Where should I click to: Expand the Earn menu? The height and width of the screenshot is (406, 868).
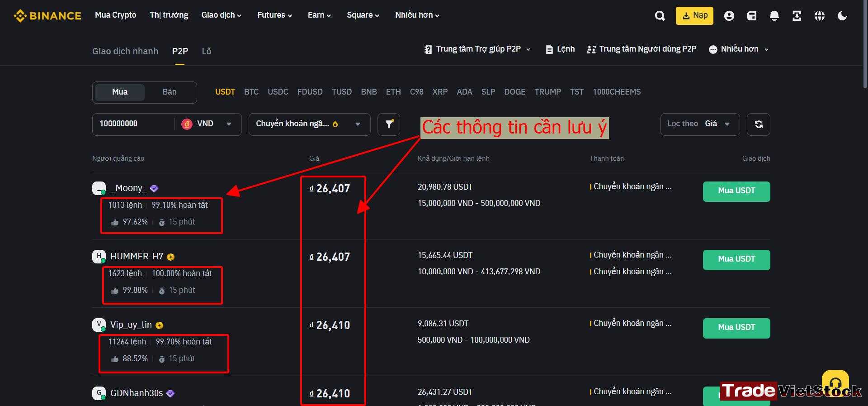pyautogui.click(x=319, y=15)
